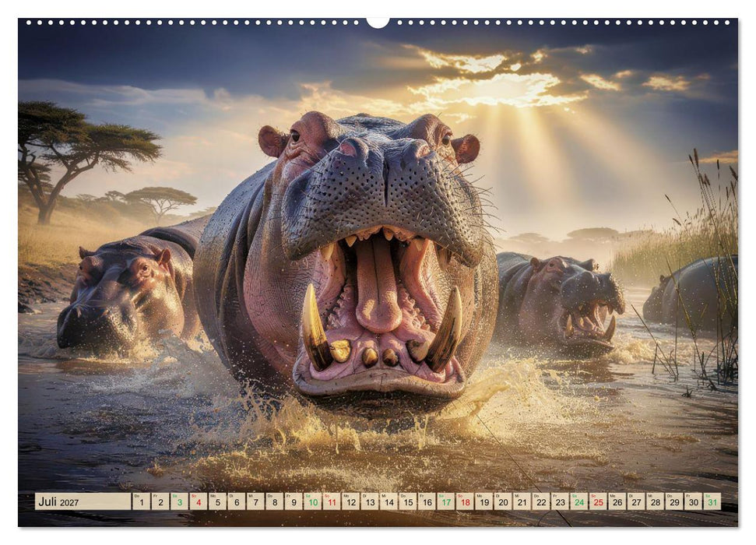Select date 12 in the date row
The image size is (756, 545).
point(350,501)
